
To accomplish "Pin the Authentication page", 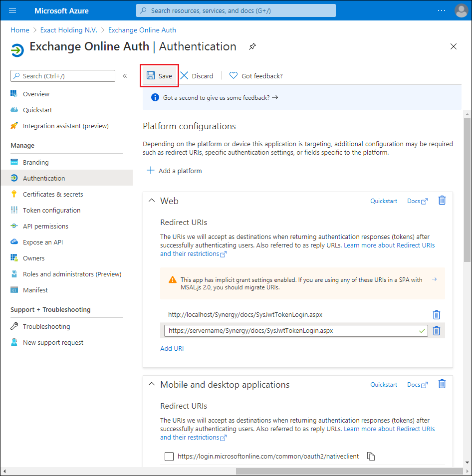I will pyautogui.click(x=252, y=46).
